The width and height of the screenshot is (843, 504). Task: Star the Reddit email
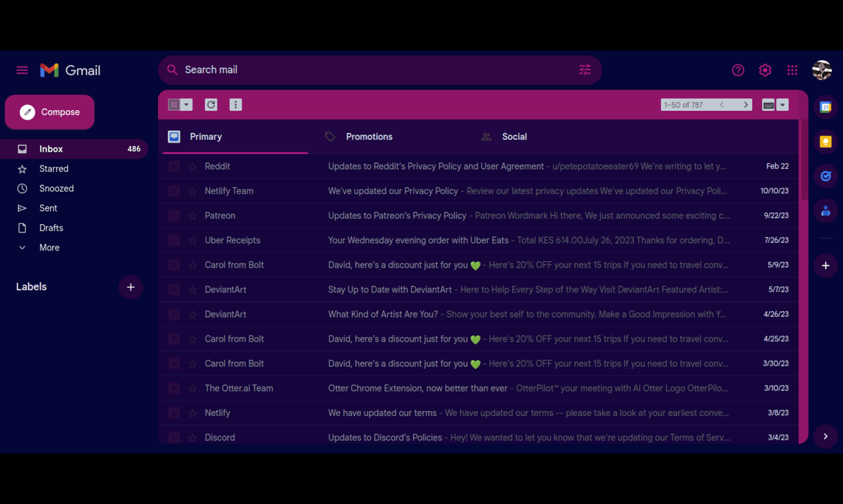[x=192, y=166]
